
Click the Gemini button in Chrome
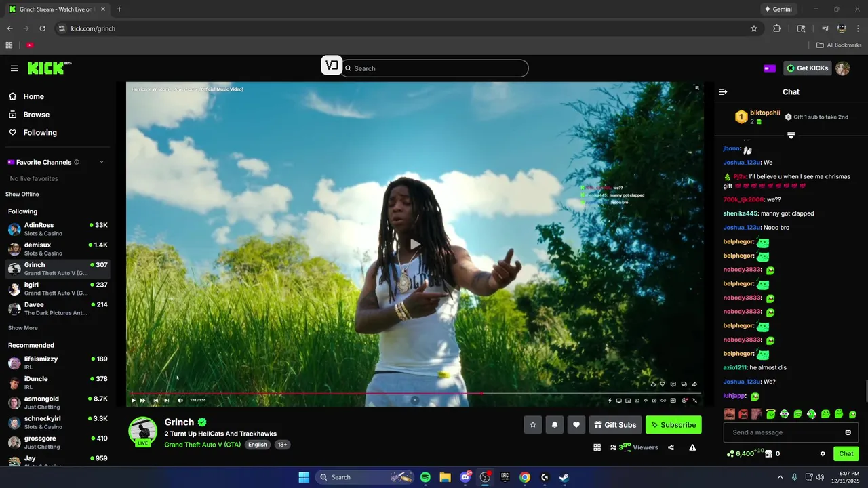778,9
